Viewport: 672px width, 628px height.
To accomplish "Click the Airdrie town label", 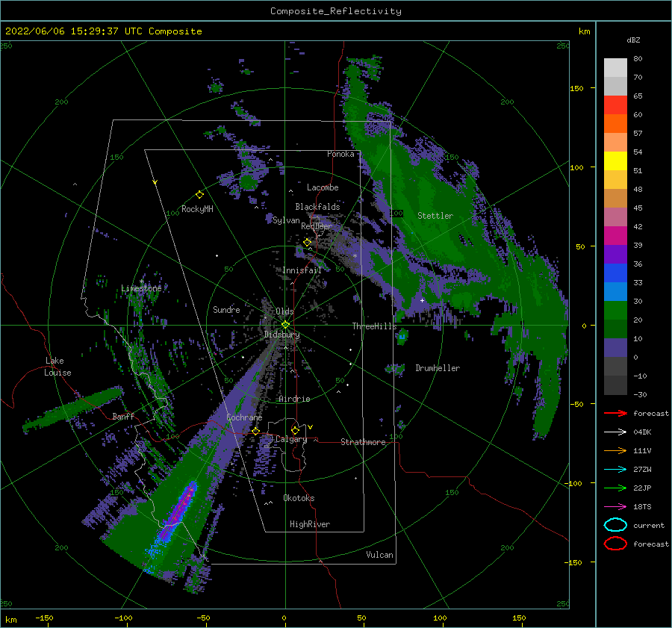I will coord(294,399).
